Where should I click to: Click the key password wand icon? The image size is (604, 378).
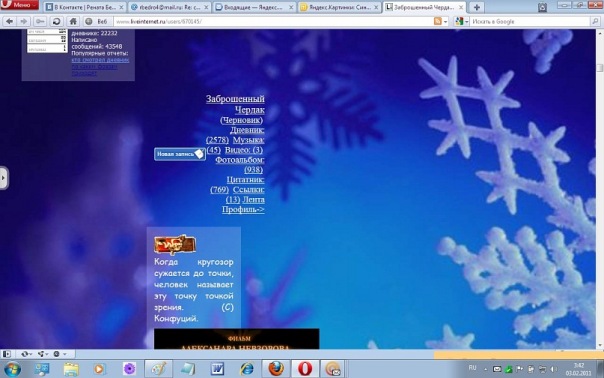[40, 22]
